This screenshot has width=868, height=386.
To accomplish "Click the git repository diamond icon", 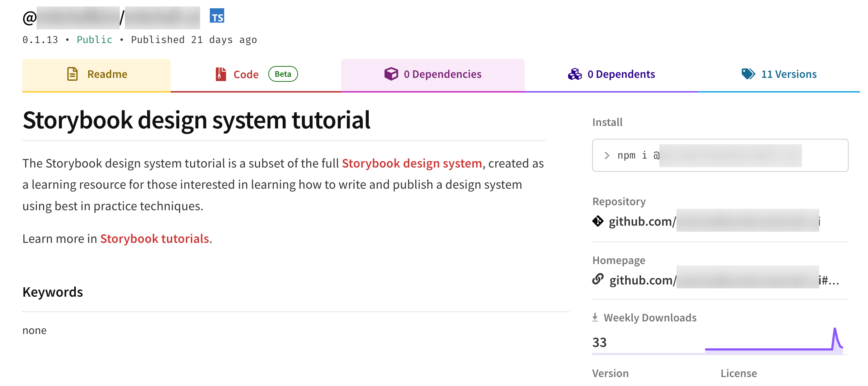I will click(598, 221).
